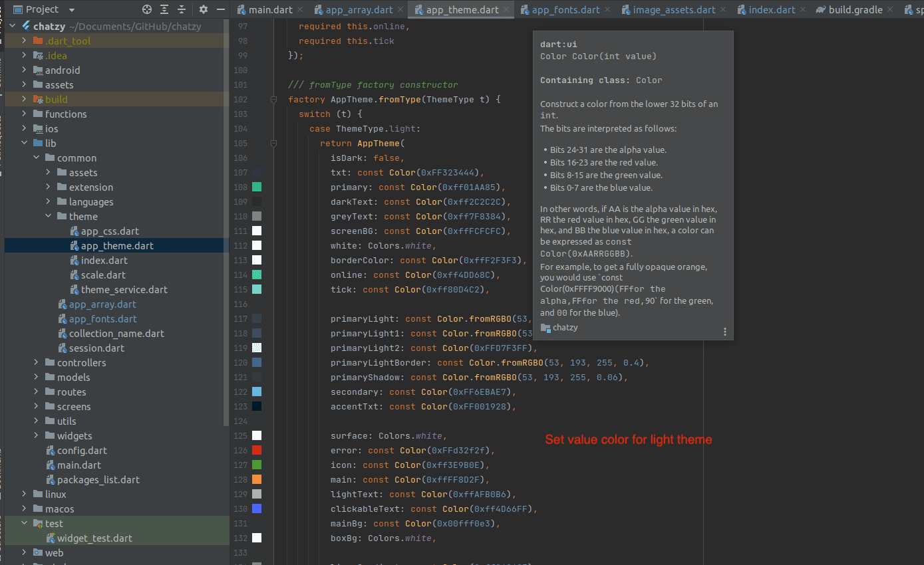Locate opened file with the crosshair icon
This screenshot has height=565, width=924.
[147, 9]
